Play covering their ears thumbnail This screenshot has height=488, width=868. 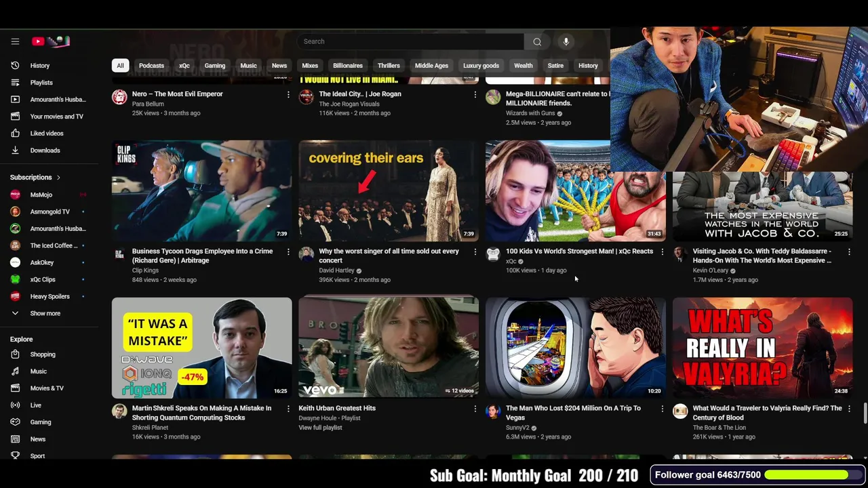tap(389, 191)
